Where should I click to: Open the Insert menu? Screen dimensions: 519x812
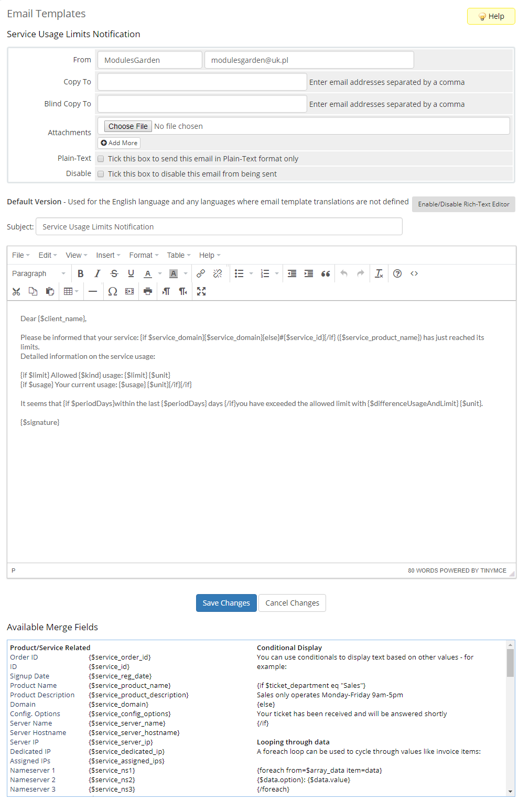(109, 255)
